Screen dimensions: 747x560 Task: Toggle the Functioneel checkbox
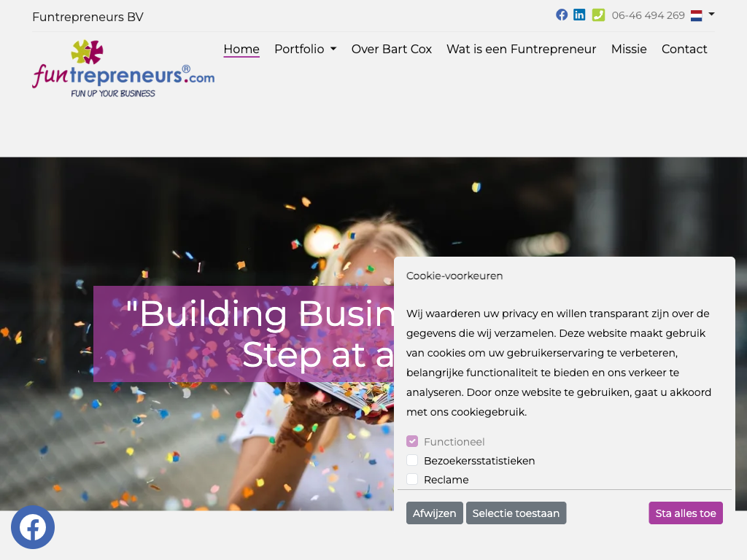click(x=412, y=441)
